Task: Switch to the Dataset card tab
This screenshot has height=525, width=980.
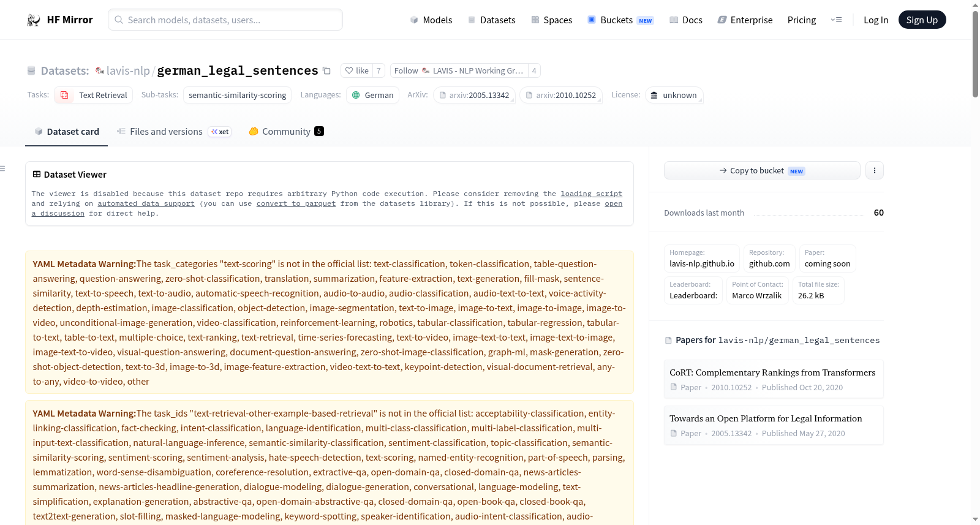Action: click(x=66, y=131)
